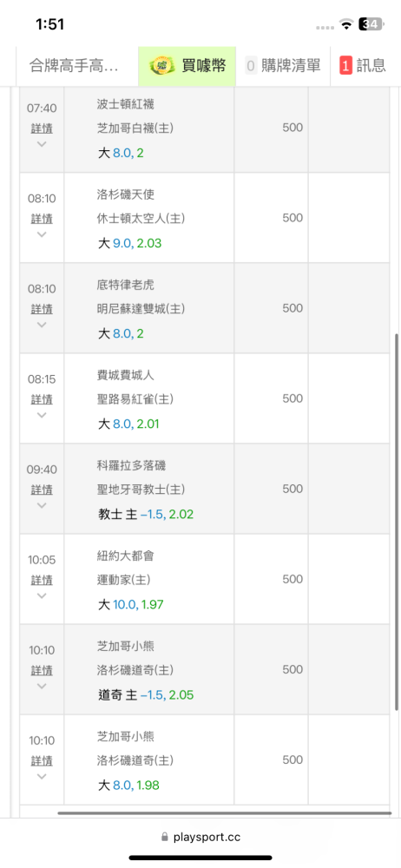Tap the 購牌清單 zero-count badge
The width and height of the screenshot is (401, 868).
(251, 66)
